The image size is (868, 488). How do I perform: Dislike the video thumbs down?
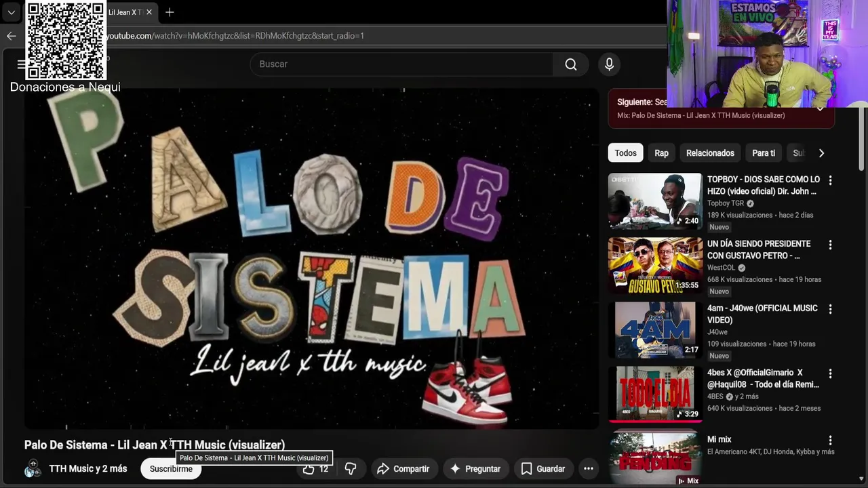[351, 468]
